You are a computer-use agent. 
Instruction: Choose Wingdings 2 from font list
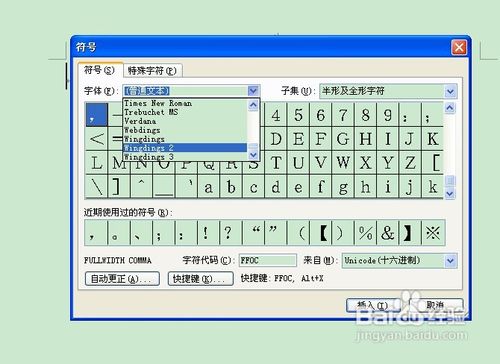click(185, 148)
